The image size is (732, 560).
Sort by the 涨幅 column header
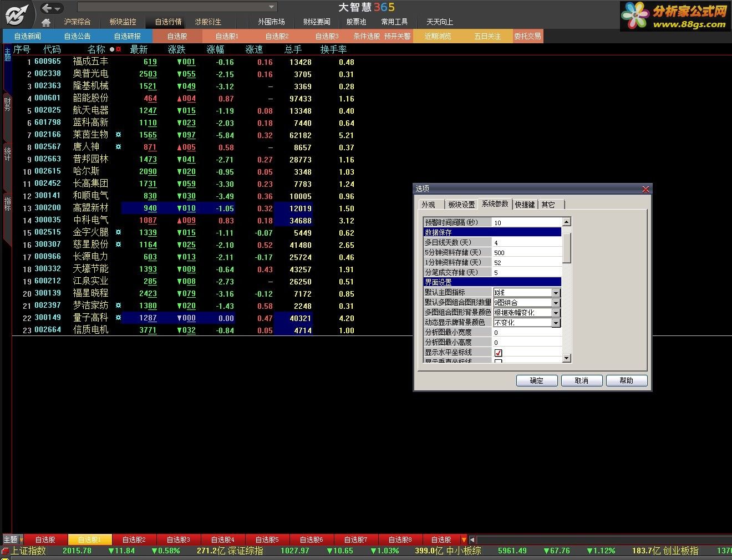click(216, 49)
